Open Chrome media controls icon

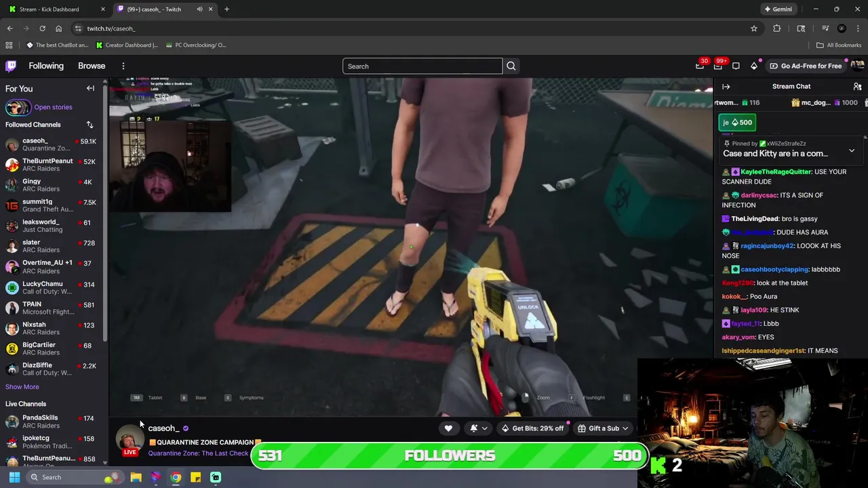[825, 28]
